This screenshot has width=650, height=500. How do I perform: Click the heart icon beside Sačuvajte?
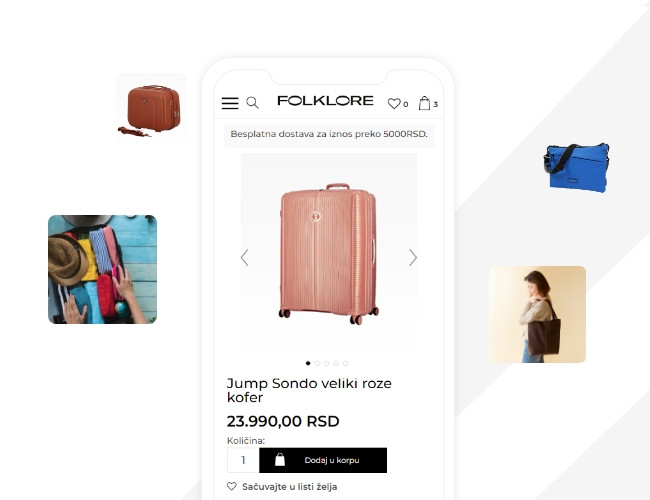[x=232, y=486]
